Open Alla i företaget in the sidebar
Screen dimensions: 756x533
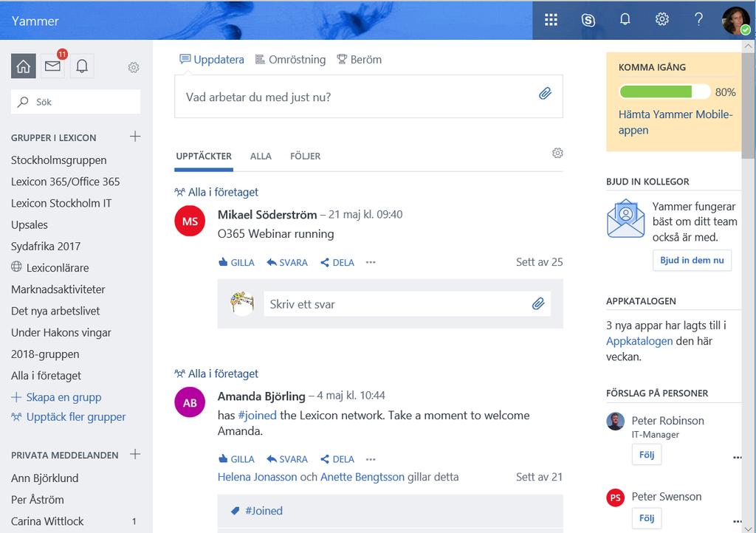coord(47,376)
